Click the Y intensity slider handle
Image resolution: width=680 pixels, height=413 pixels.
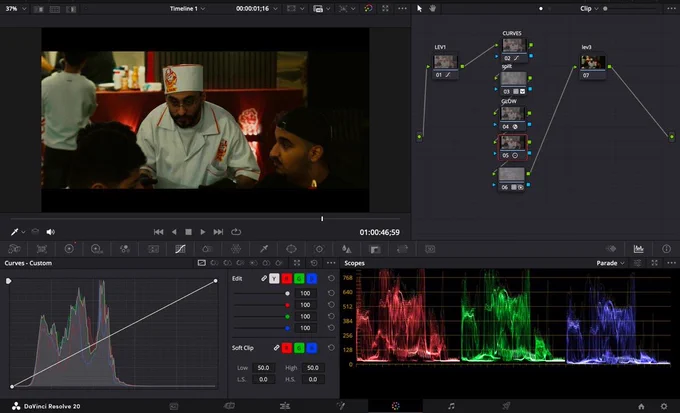pyautogui.click(x=287, y=293)
